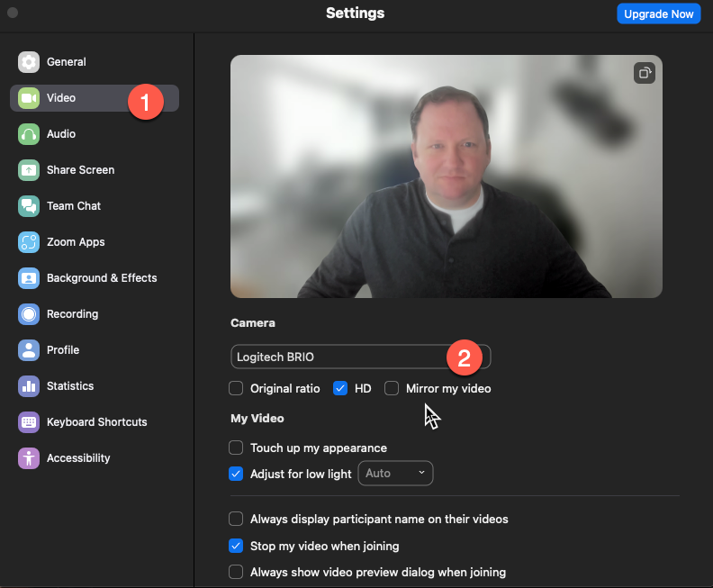Screen dimensions: 713x588
Task: Rotate camera preview using corner icon
Action: 645,73
